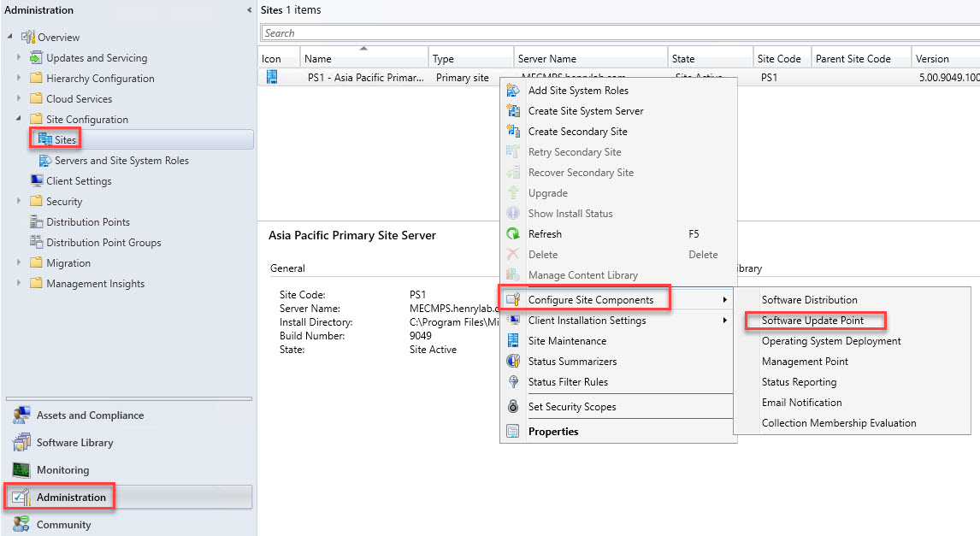The height and width of the screenshot is (536, 980).
Task: Sort the list by Name column header
Action: [x=363, y=59]
